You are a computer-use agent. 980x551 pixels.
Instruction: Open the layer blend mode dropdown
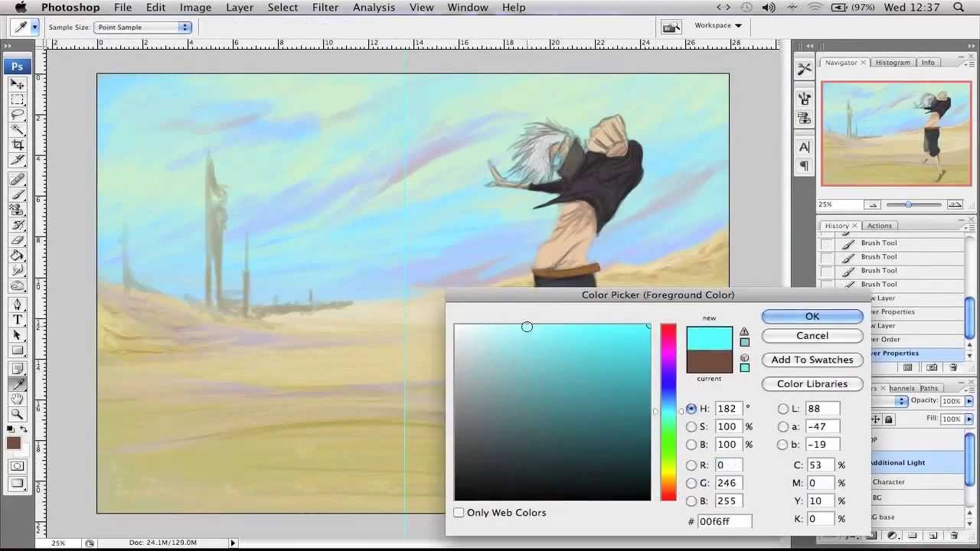click(902, 401)
